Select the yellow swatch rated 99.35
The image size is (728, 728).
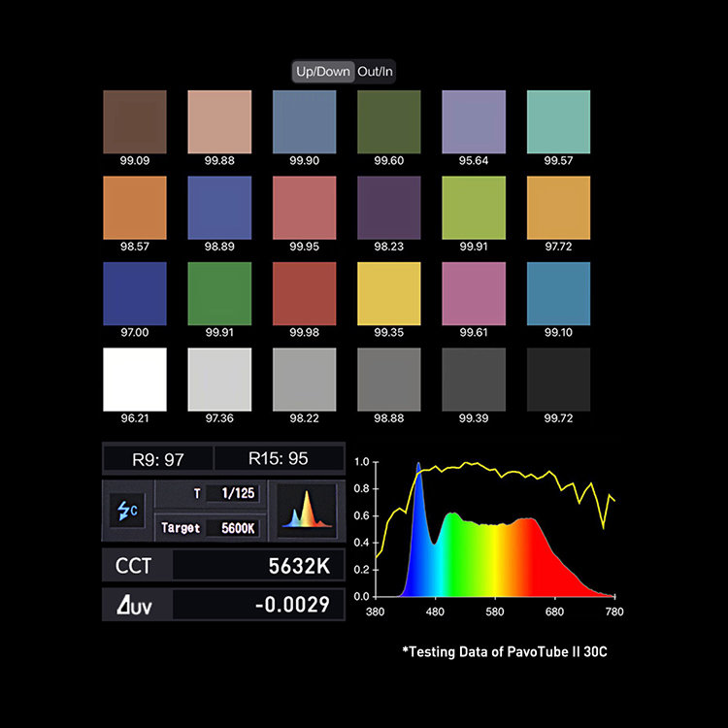pyautogui.click(x=389, y=293)
